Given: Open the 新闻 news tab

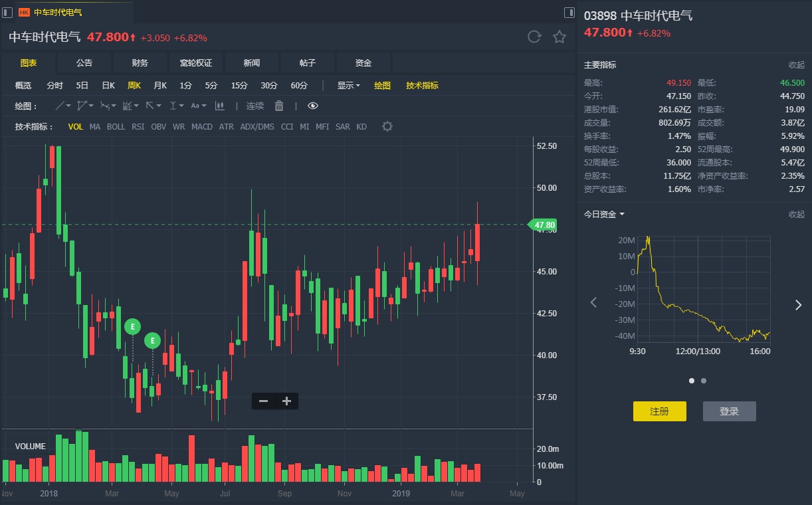Looking at the screenshot, I should tap(252, 63).
